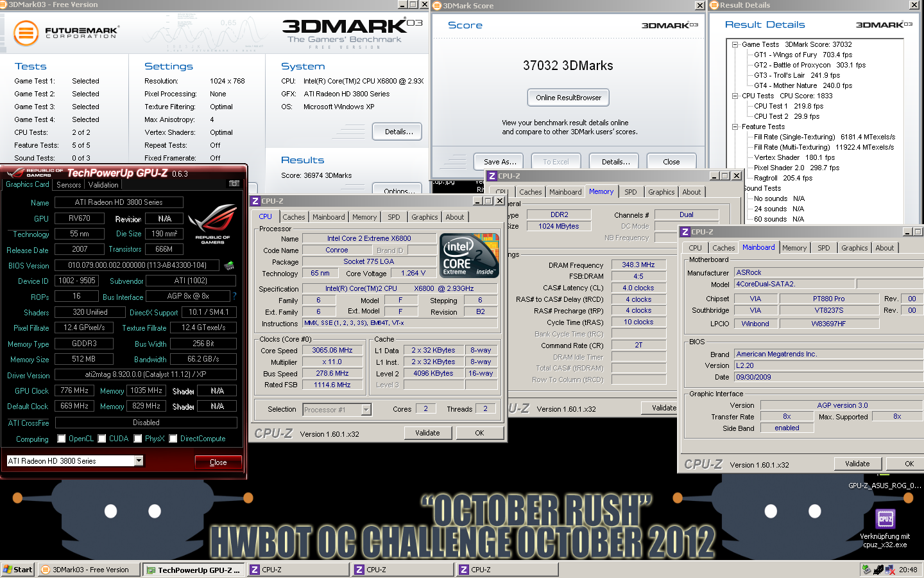
Task: Collapse the Feature Tests tree node
Action: point(735,127)
